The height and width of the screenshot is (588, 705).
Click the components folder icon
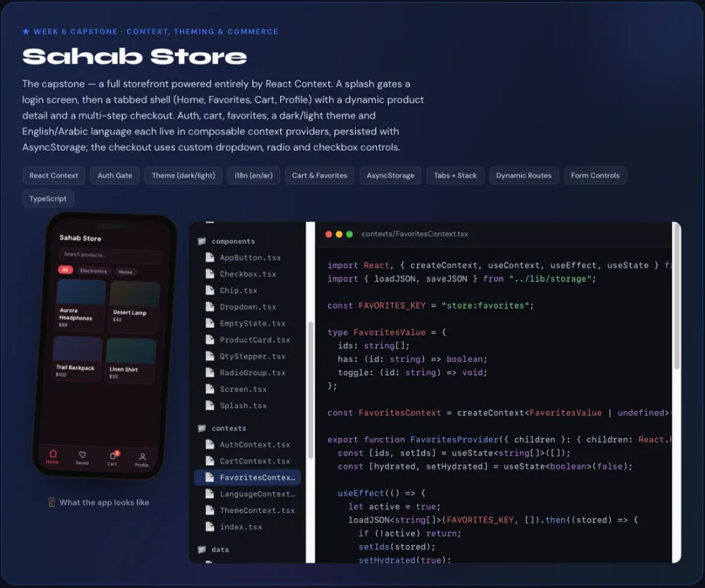click(x=202, y=241)
